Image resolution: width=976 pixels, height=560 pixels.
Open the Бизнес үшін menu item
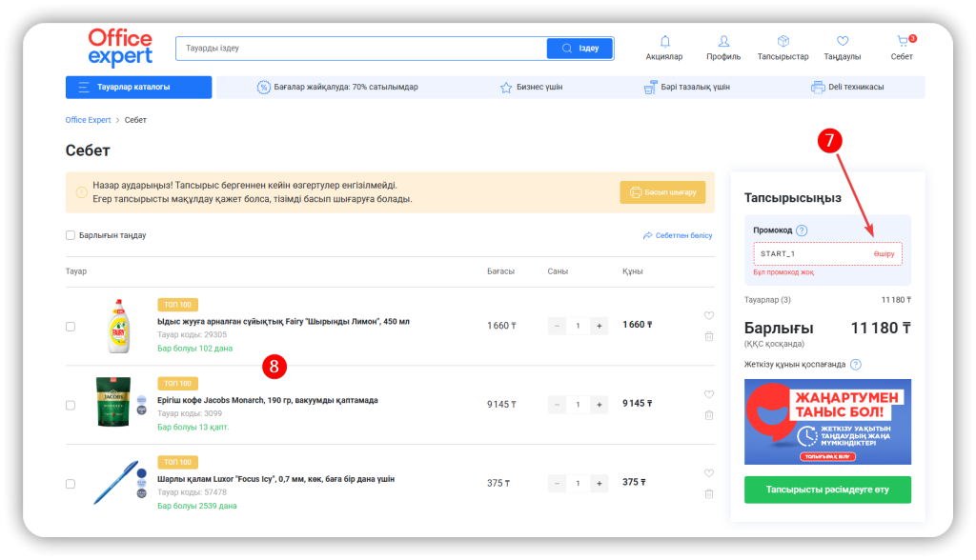(x=531, y=88)
